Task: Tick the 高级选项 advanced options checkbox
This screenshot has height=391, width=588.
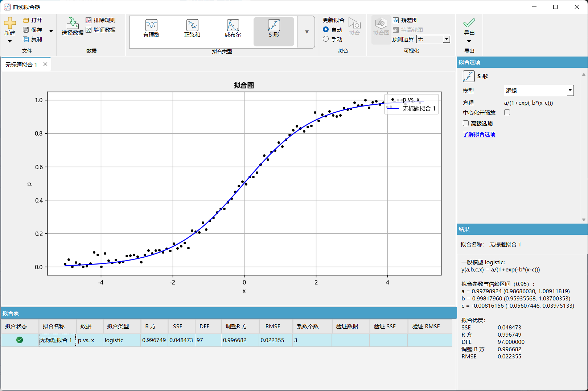Action: [x=466, y=123]
